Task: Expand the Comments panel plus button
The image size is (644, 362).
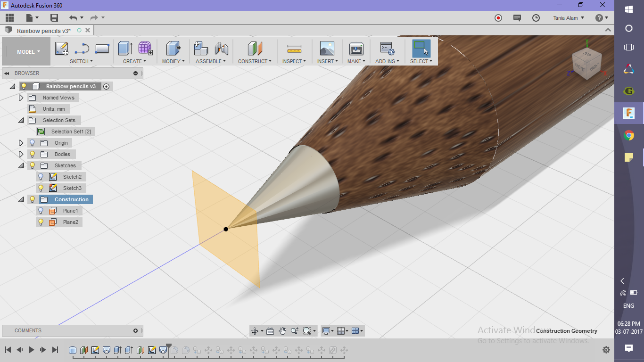Action: [136, 330]
